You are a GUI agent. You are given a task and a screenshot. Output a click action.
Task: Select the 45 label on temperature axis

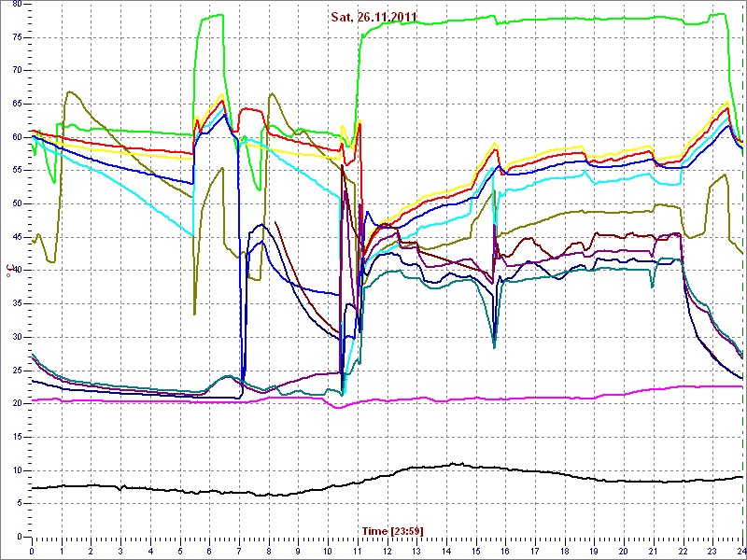[16, 237]
